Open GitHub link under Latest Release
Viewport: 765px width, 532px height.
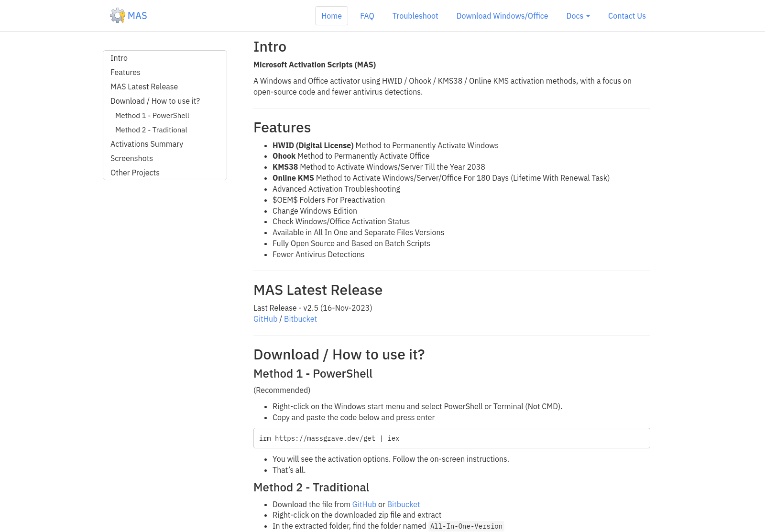265,319
